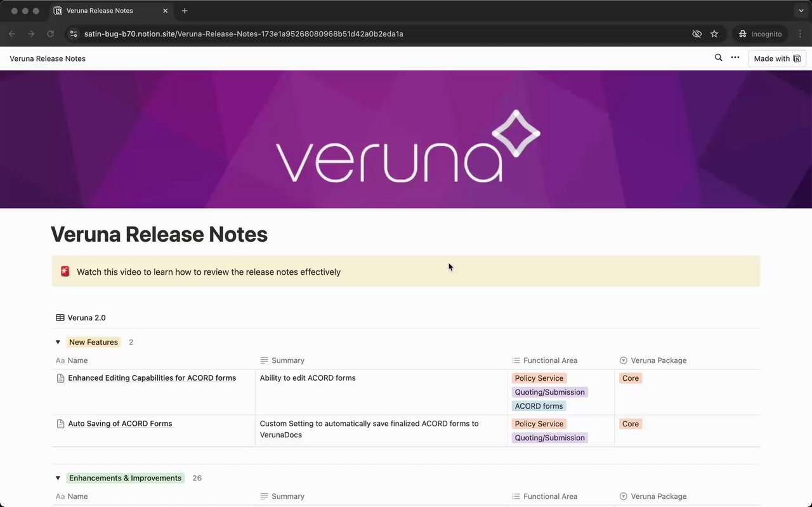Image resolution: width=812 pixels, height=507 pixels.
Task: Click Quoting/Submission tag in Auto Saving row
Action: (x=550, y=438)
